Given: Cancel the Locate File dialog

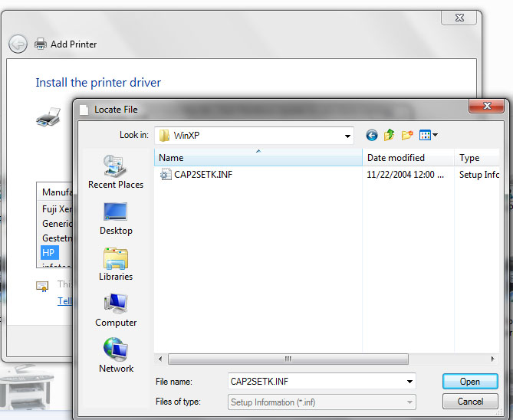Looking at the screenshot, I should [470, 402].
